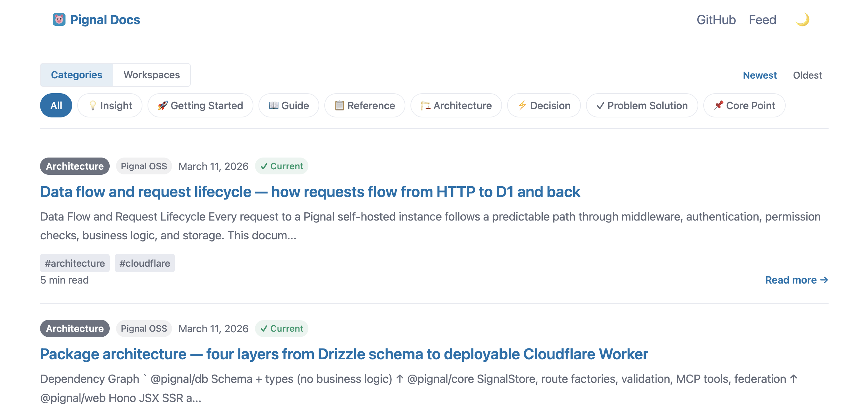Activate the All categories filter pill
This screenshot has height=408, width=868.
pos(56,105)
